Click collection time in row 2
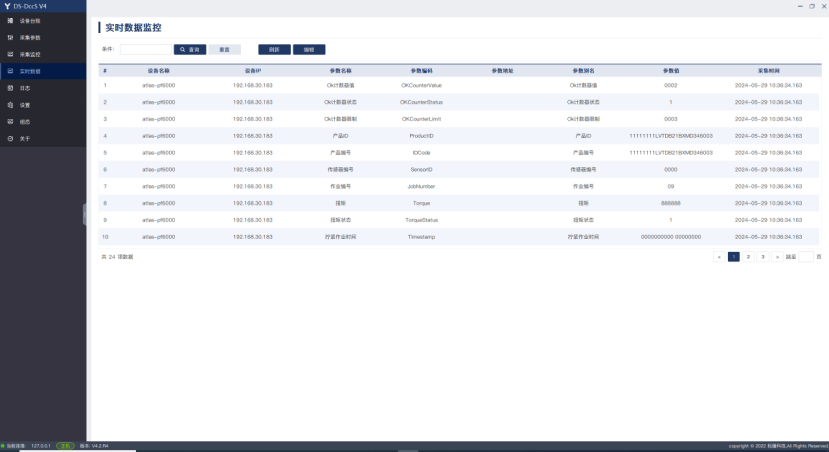The width and height of the screenshot is (829, 452). click(768, 103)
